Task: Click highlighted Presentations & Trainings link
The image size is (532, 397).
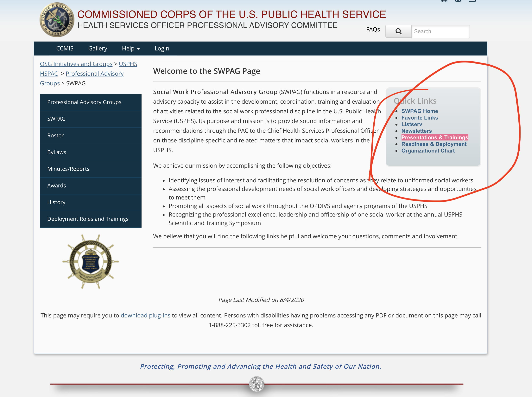Action: coord(435,137)
